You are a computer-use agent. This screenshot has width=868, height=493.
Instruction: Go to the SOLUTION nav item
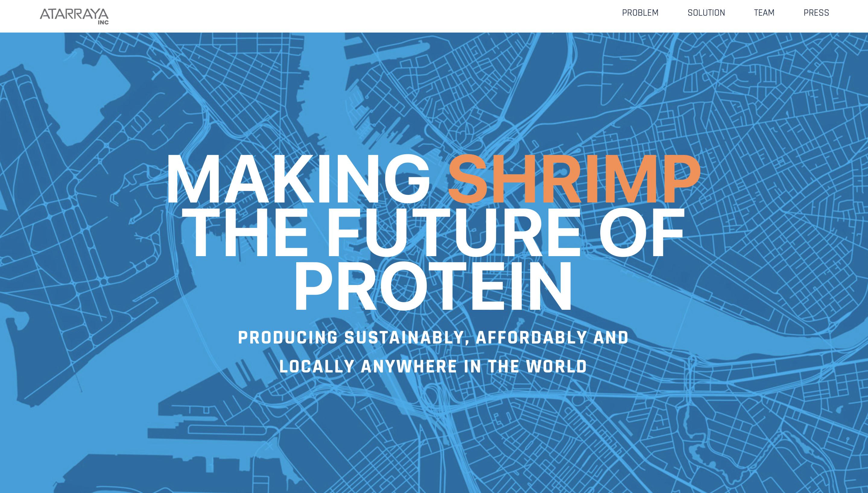[x=706, y=13]
